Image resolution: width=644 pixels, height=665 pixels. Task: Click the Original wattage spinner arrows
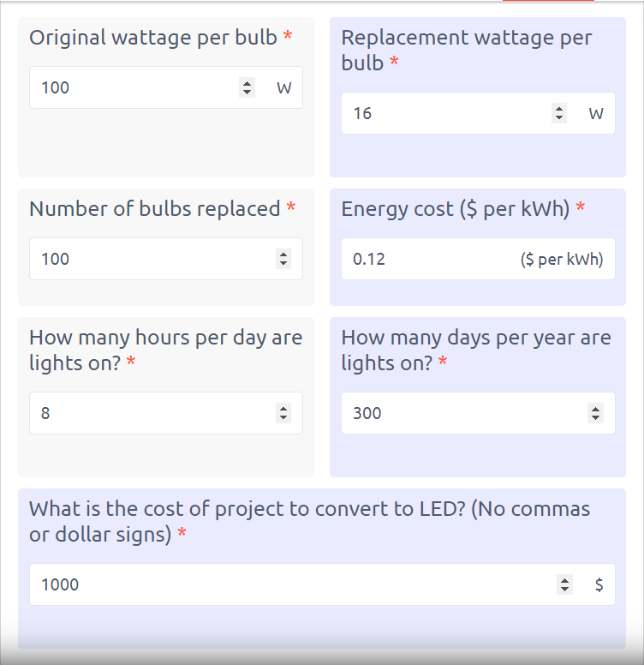(x=247, y=87)
